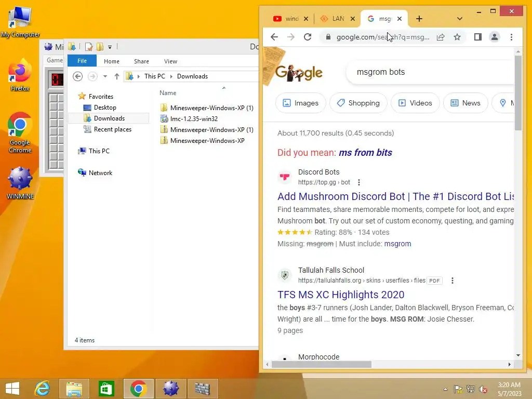Open Chrome three-dot menu
Image resolution: width=532 pixels, height=399 pixels.
[511, 37]
